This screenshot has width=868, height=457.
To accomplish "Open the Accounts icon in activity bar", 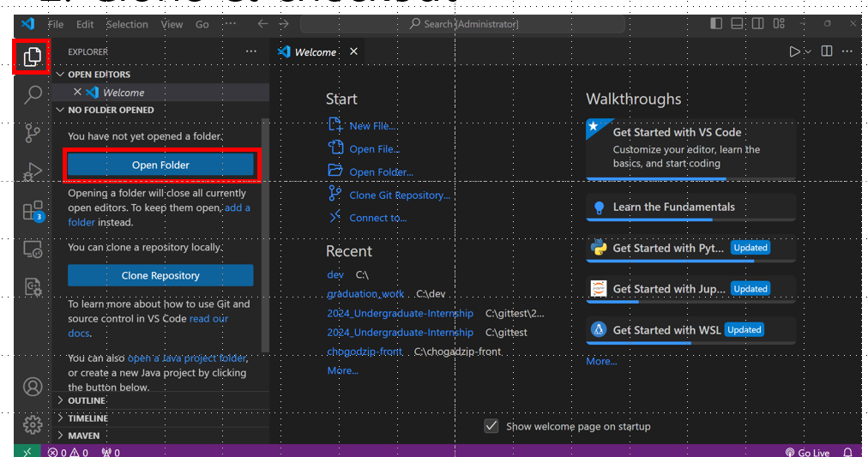I will [33, 386].
